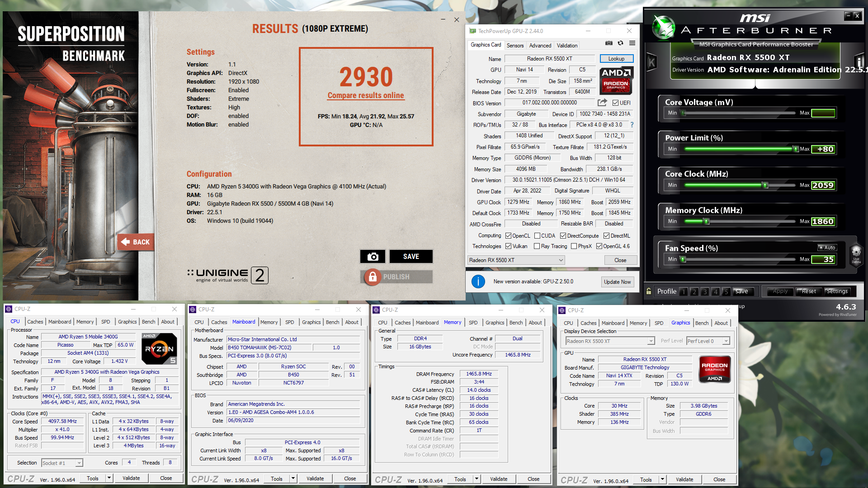Click the PUBLISH lock icon

[373, 277]
